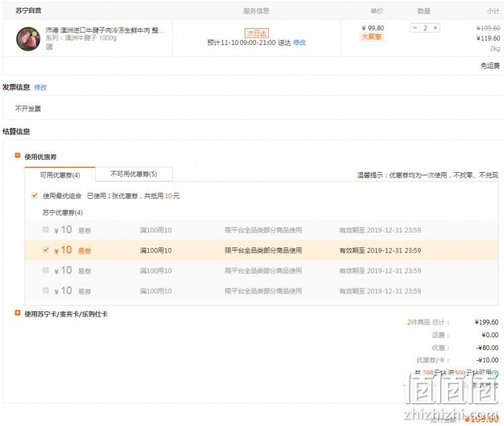Image resolution: width=504 pixels, height=426 pixels.
Task: Click the -¥10.00 coupon deduction value
Action: [x=487, y=360]
